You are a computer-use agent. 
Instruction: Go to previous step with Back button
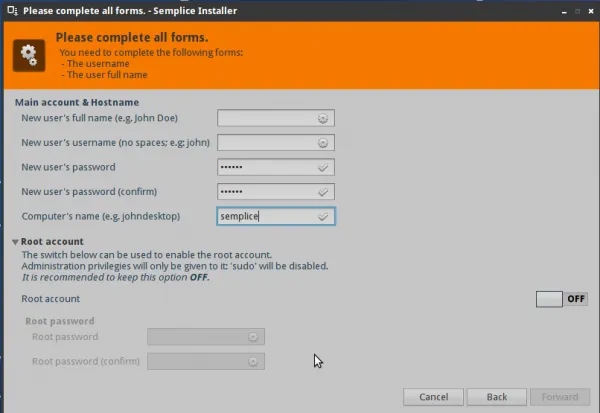[x=496, y=397]
